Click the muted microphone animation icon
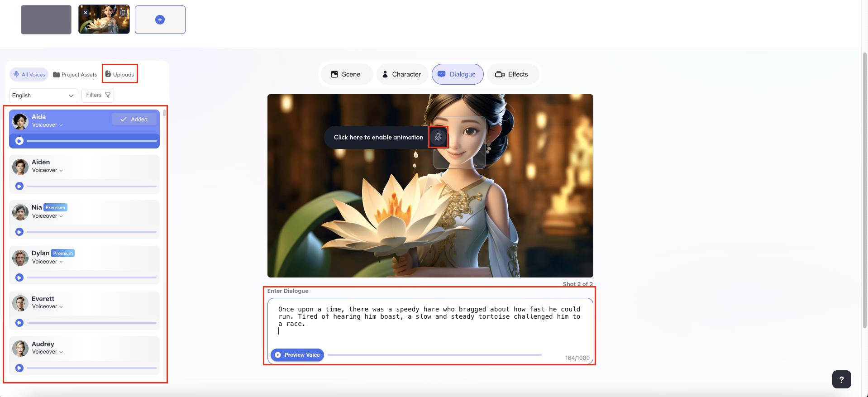868x397 pixels. [438, 137]
